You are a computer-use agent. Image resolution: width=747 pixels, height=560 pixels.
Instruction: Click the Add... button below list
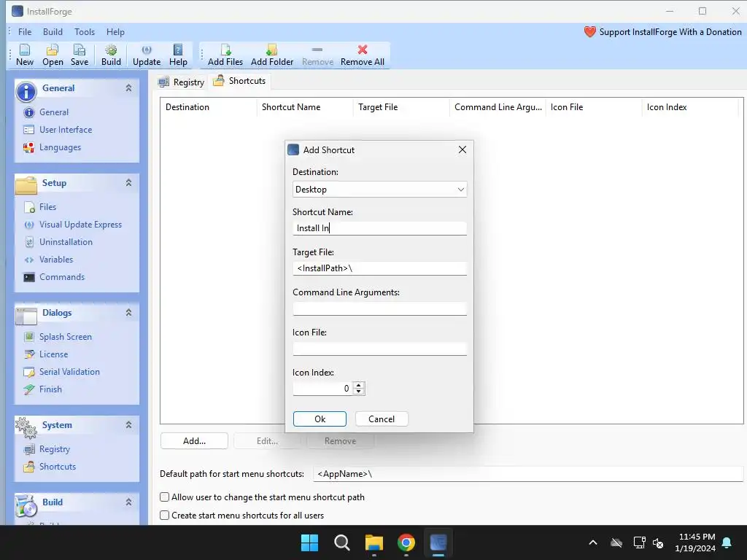[194, 441]
